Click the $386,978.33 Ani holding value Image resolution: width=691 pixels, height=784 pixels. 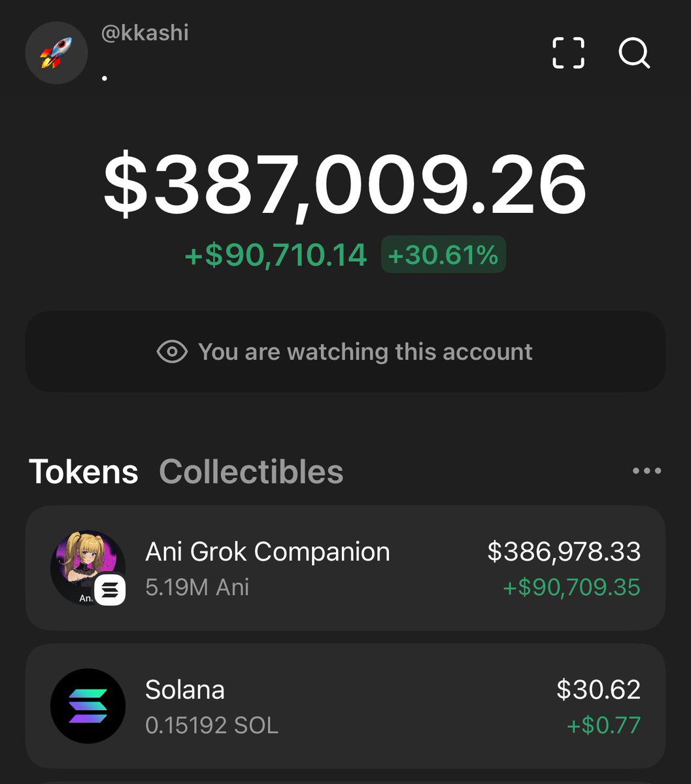coord(564,552)
